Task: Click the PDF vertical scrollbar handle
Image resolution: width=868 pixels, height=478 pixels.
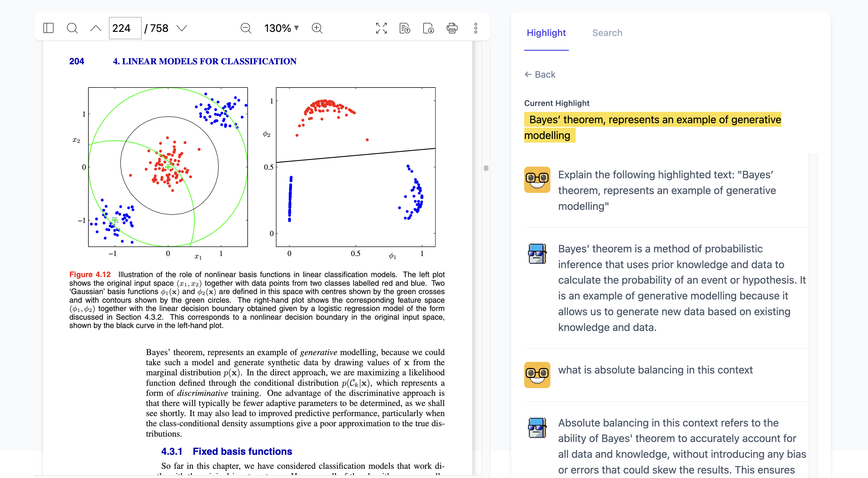Action: 485,168
